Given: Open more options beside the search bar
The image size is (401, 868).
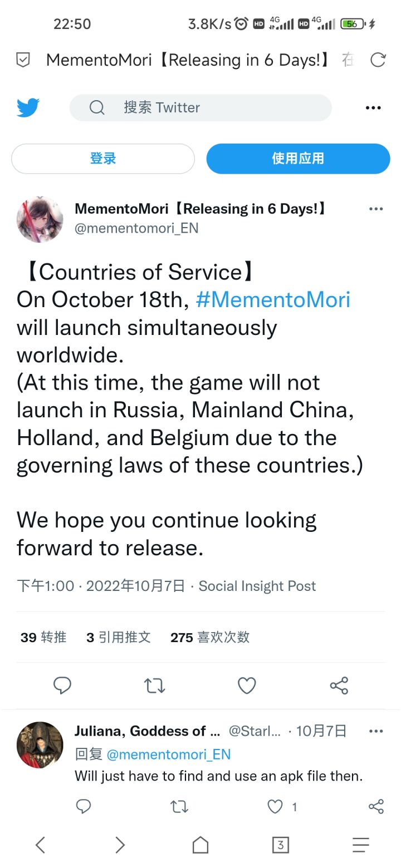Looking at the screenshot, I should pyautogui.click(x=373, y=108).
